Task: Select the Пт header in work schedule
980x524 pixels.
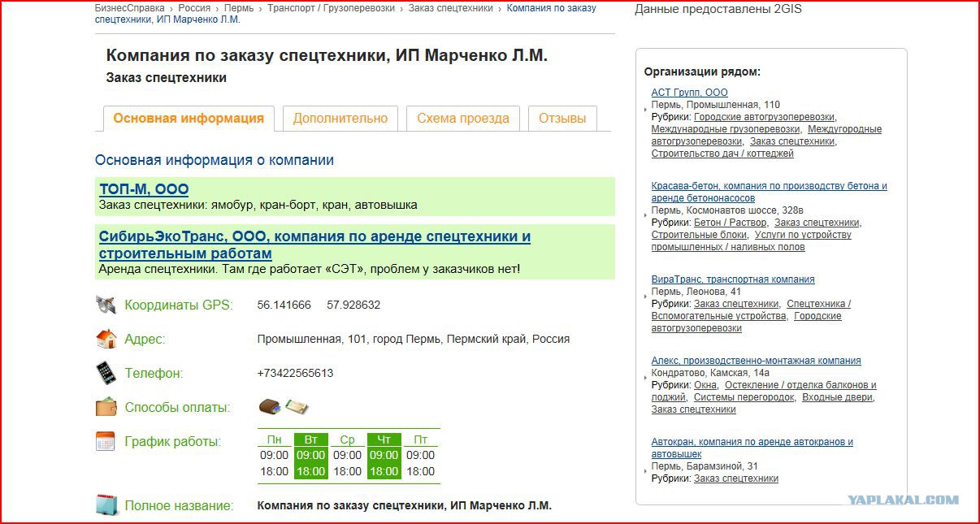Action: (x=421, y=440)
